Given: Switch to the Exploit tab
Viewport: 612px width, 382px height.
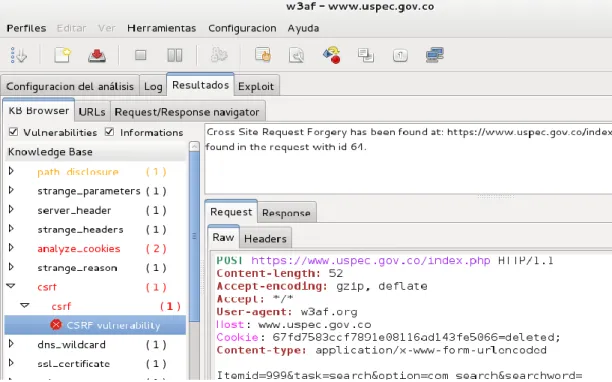Looking at the screenshot, I should pyautogui.click(x=256, y=86).
